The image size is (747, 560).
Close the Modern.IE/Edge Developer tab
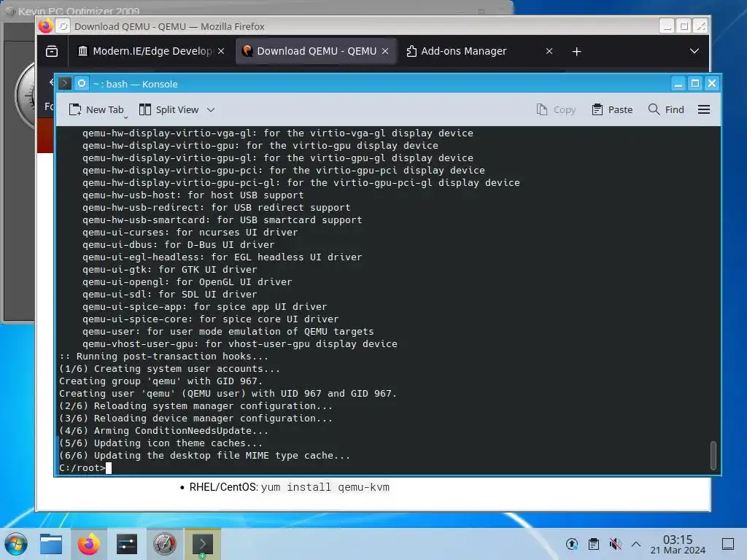pyautogui.click(x=221, y=51)
